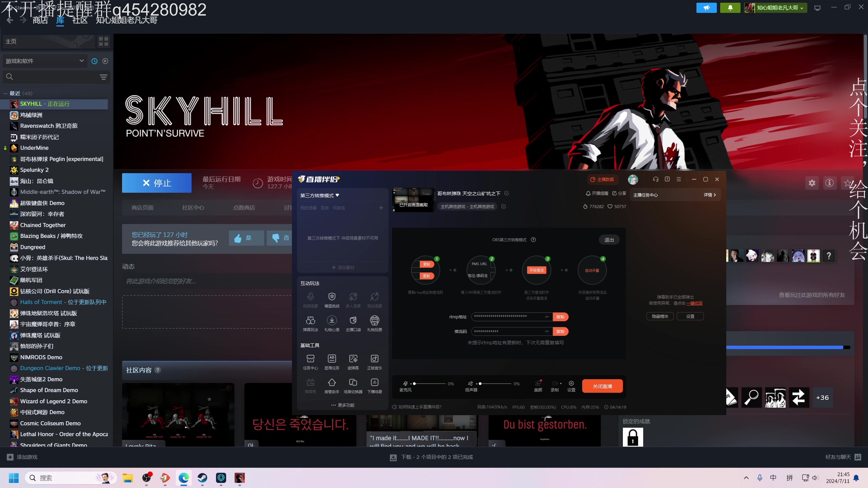
Task: Select Spelunky 2 in library list
Action: pyautogui.click(x=34, y=170)
